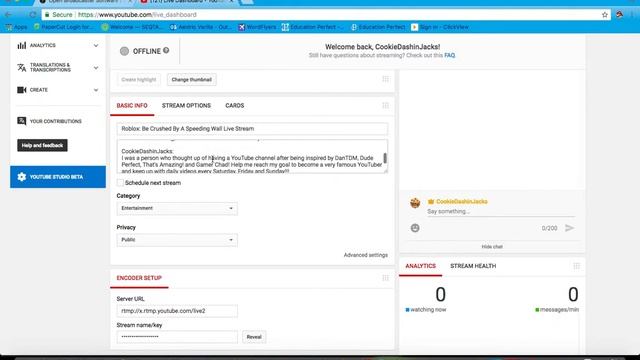
Task: Expand Translations & Transcriptions chevron
Action: (x=96, y=68)
